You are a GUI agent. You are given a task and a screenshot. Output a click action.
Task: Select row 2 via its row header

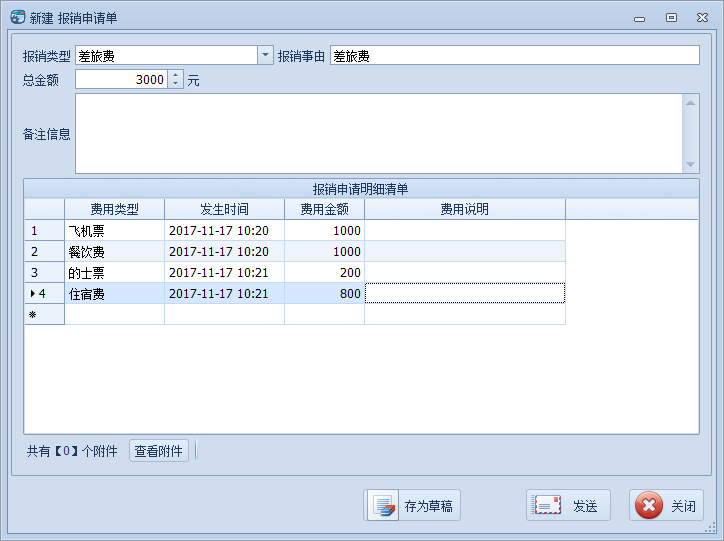tap(44, 252)
